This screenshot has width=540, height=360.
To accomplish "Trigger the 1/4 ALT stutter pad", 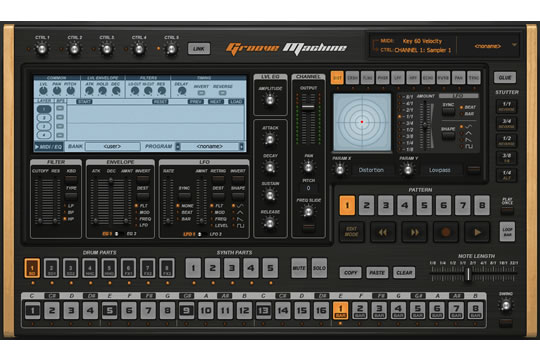I will (x=507, y=175).
